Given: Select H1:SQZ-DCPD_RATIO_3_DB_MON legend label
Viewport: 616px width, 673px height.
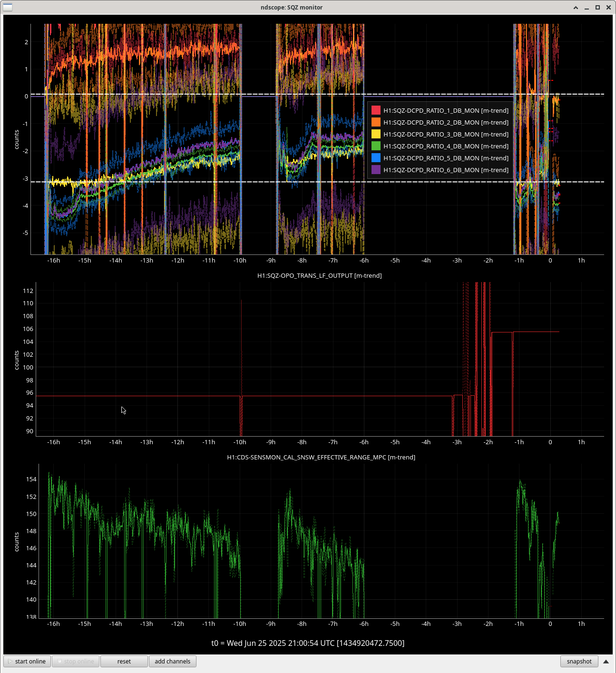Looking at the screenshot, I should [446, 134].
